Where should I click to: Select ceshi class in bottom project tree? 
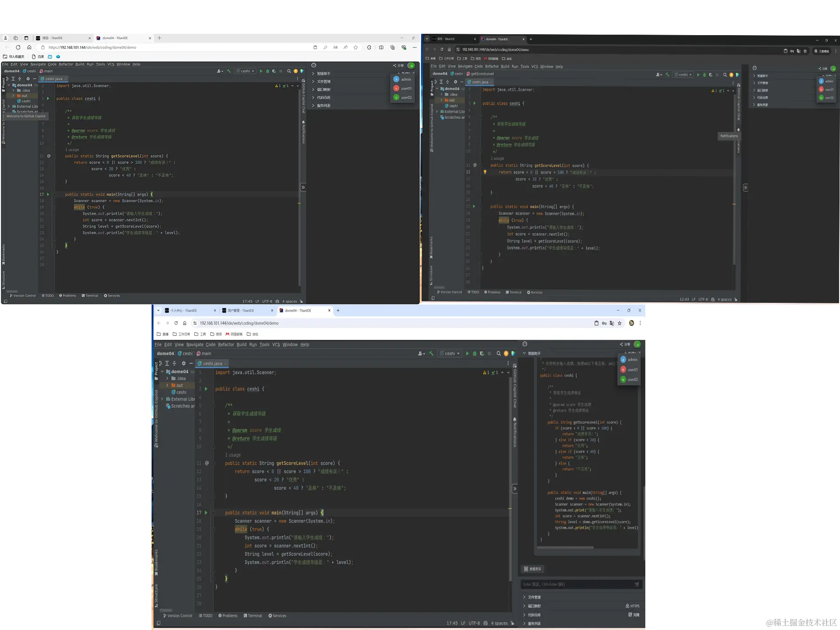pyautogui.click(x=179, y=392)
